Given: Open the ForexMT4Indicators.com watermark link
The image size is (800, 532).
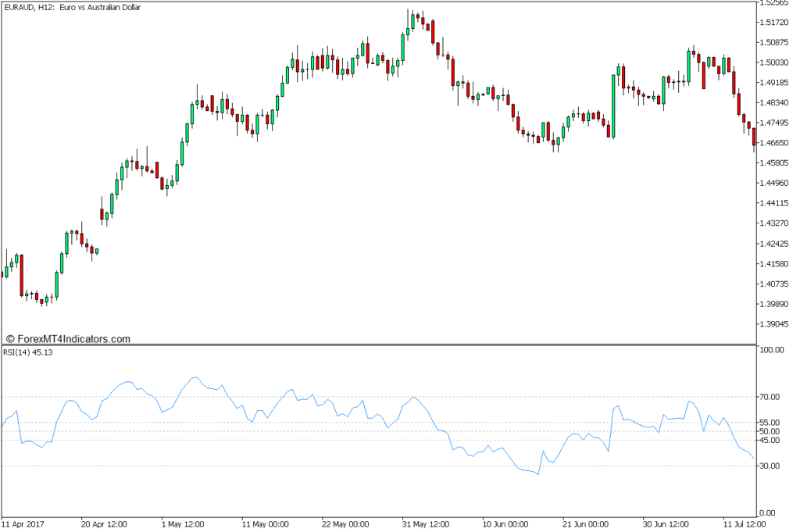Looking at the screenshot, I should [68, 339].
